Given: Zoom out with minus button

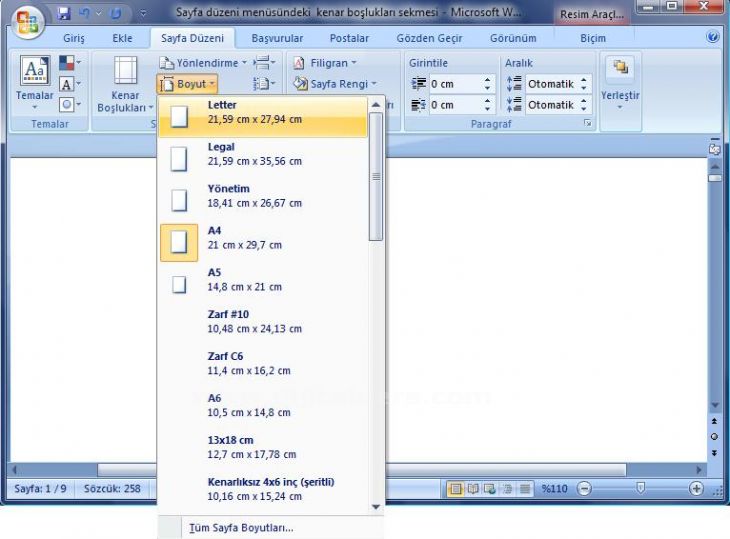Looking at the screenshot, I should pos(584,488).
